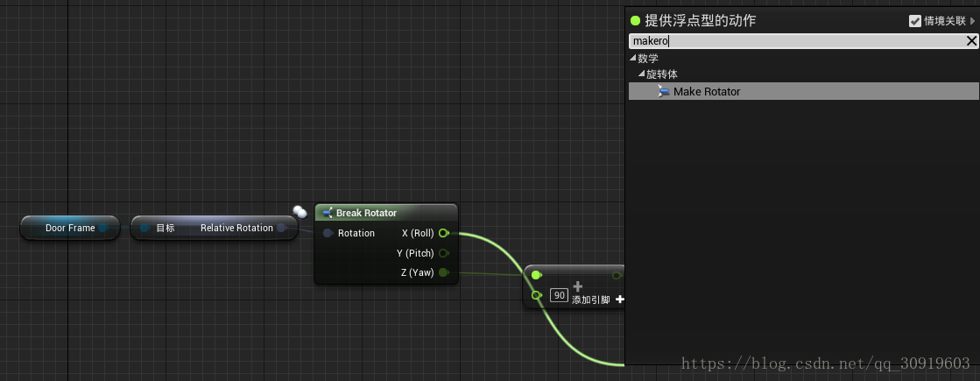The height and width of the screenshot is (381, 980).
Task: Click the X (Roll) output pin
Action: point(444,233)
